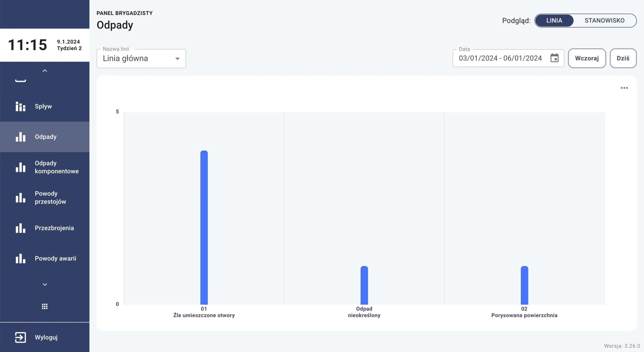The width and height of the screenshot is (644, 352).
Task: Click the Spływ bar chart icon
Action: (x=20, y=106)
